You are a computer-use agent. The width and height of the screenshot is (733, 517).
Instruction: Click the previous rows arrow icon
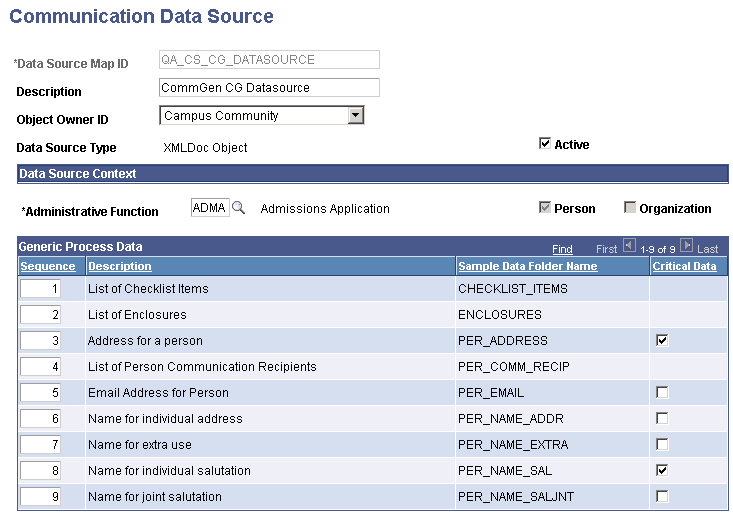[x=629, y=246]
